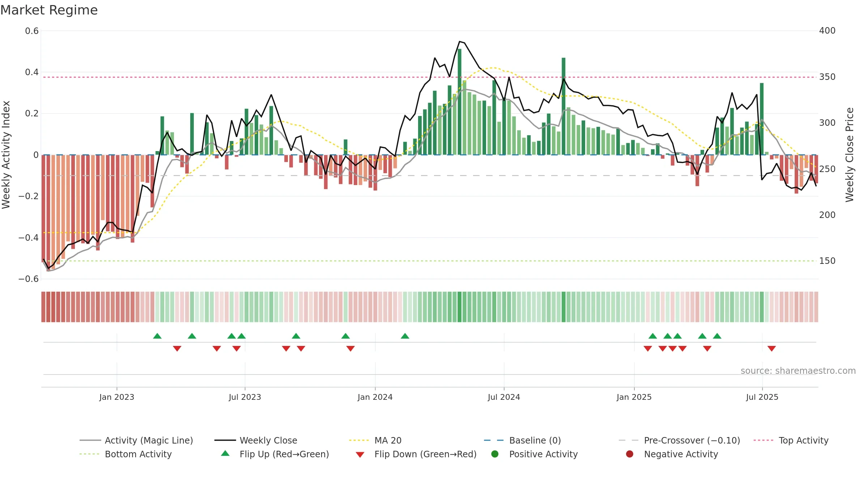Toggle MA 20 legend entry
The image size is (868, 488).
375,440
